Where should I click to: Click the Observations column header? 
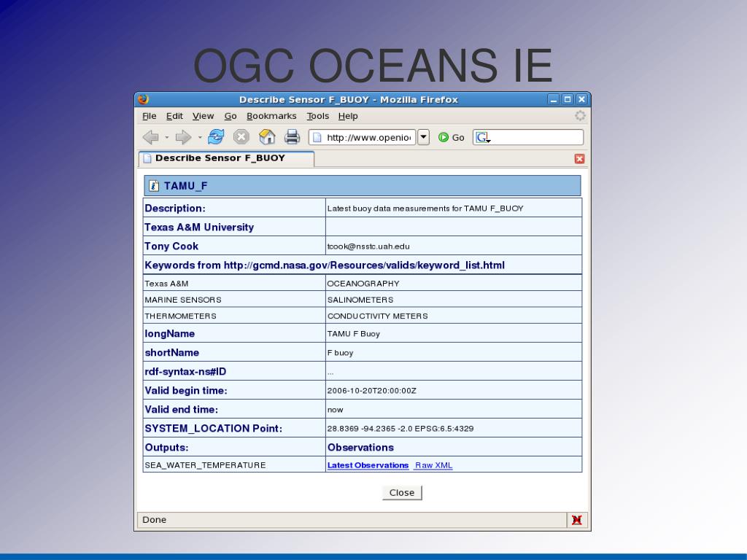pyautogui.click(x=360, y=448)
